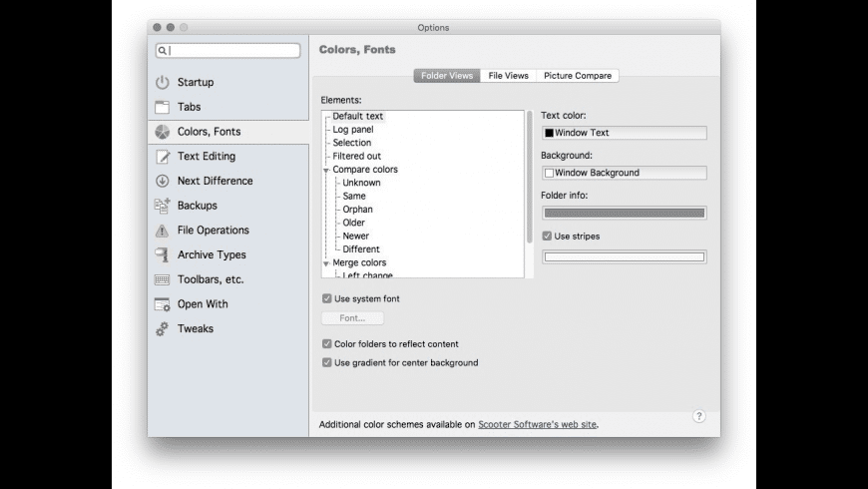Image resolution: width=868 pixels, height=489 pixels.
Task: Open Startup settings via power icon
Action: coord(163,82)
